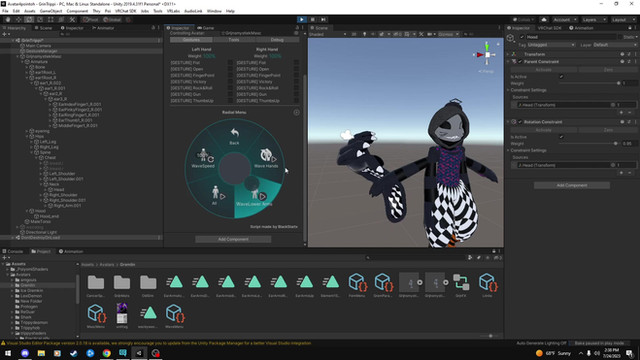Open cloud services icon
The width and height of the screenshot is (640, 360).
click(544, 20)
